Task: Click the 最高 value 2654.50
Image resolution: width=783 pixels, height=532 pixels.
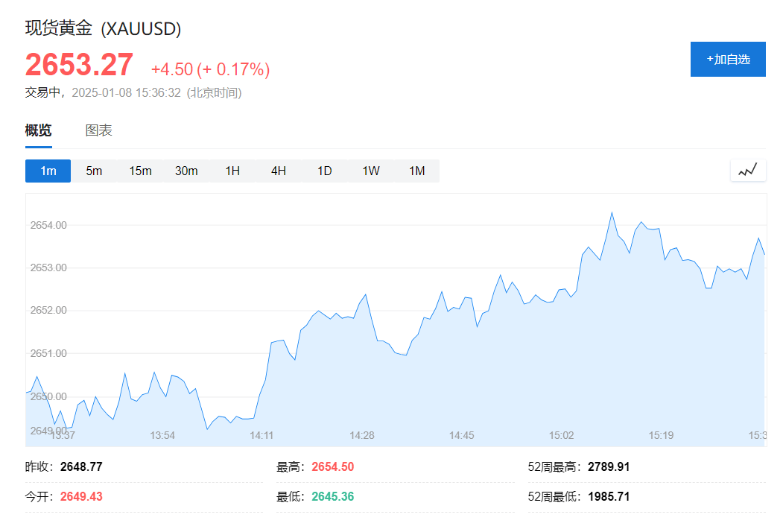Action: [x=332, y=467]
